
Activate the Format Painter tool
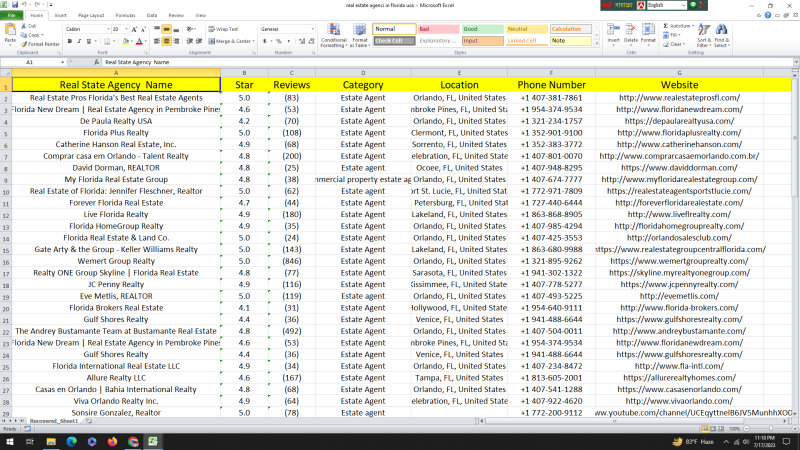tap(40, 44)
